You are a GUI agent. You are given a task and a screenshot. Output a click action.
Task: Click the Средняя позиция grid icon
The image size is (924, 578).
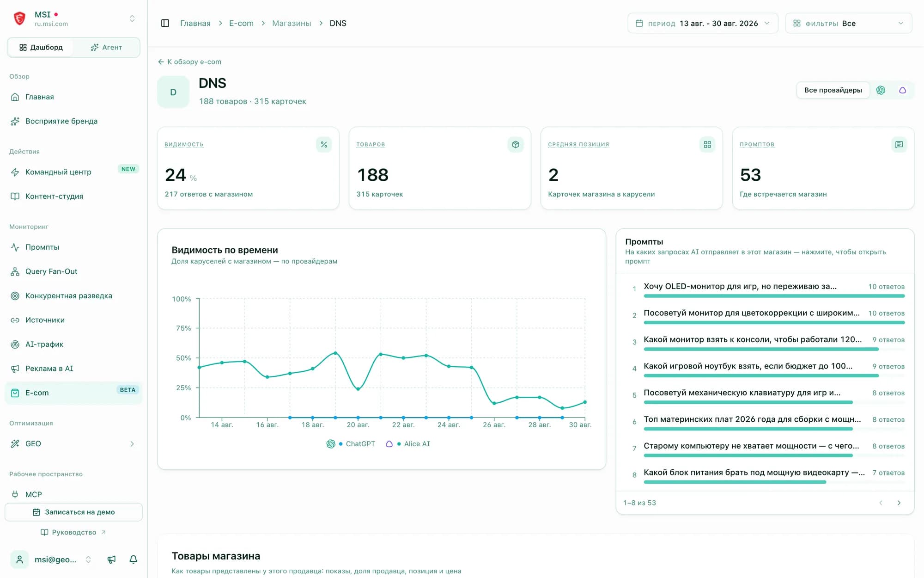point(707,145)
